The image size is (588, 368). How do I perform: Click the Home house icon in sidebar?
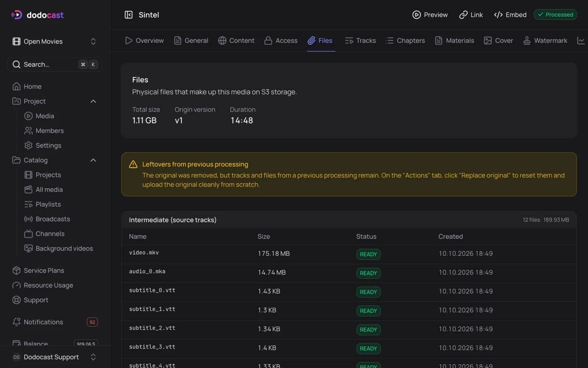click(17, 86)
